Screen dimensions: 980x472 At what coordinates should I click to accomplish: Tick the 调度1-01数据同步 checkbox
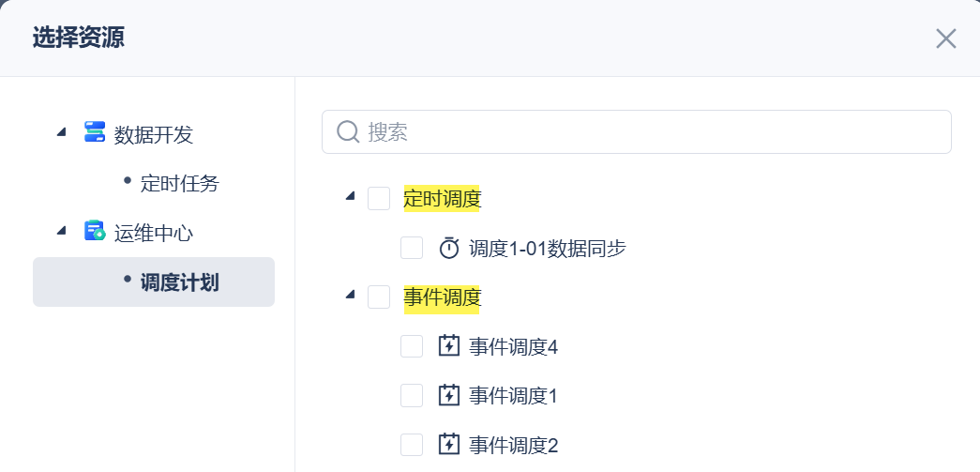[x=412, y=249]
